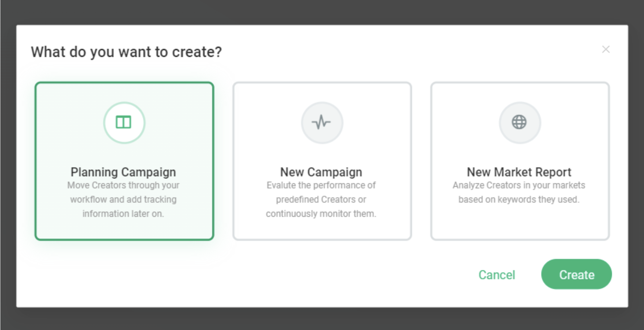Click the Planning Campaign title label
This screenshot has height=330, width=644.
[x=124, y=172]
